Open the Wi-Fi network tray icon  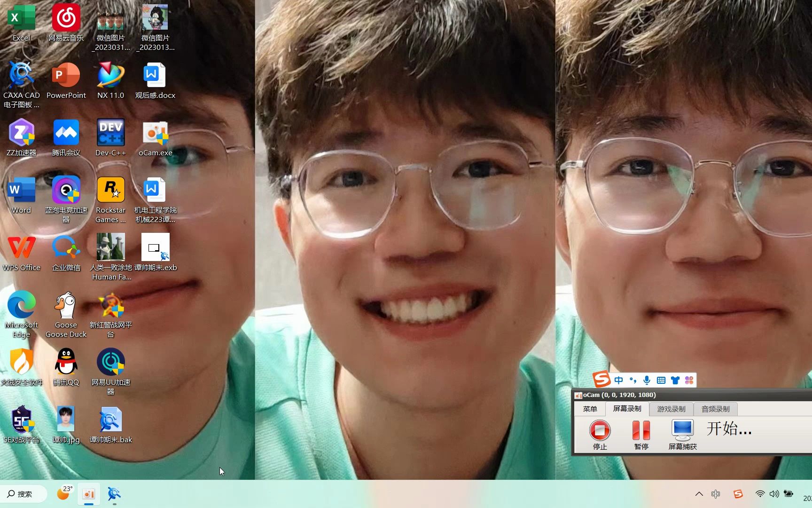pos(760,494)
